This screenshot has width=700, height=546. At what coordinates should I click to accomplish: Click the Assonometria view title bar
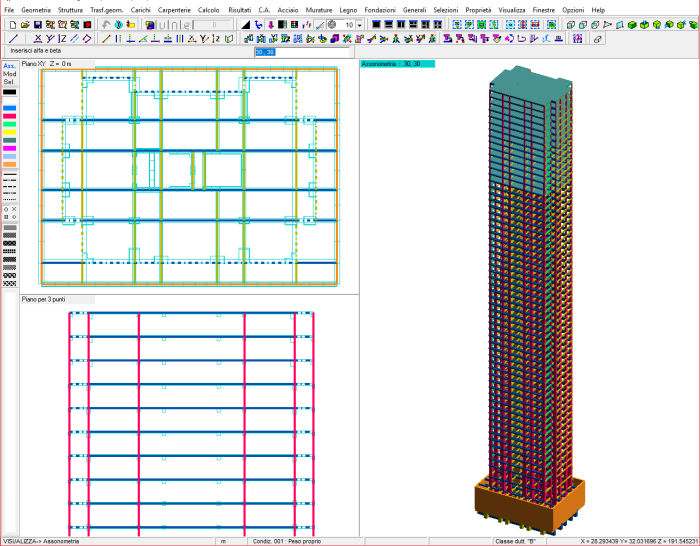(398, 63)
